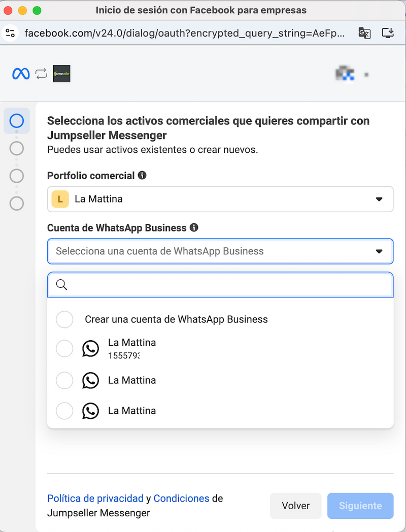This screenshot has height=532, width=406.
Task: Click the first step indicator in sidebar
Action: click(17, 121)
